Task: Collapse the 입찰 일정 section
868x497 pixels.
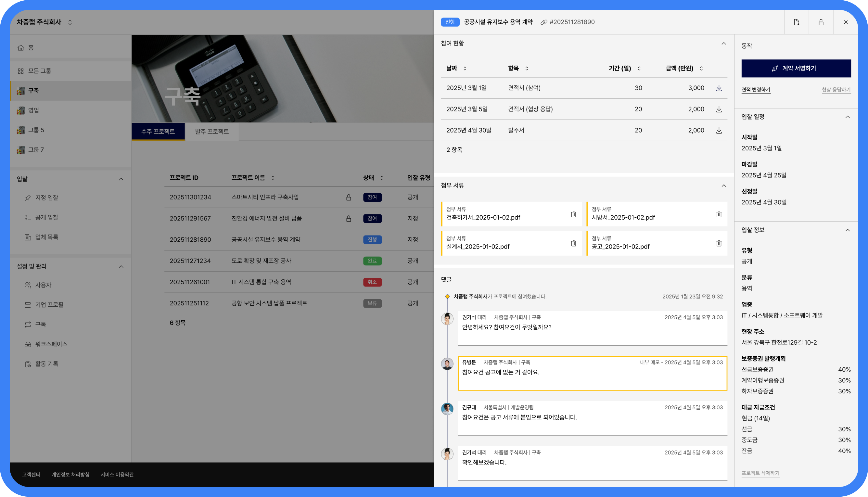Action: click(847, 117)
